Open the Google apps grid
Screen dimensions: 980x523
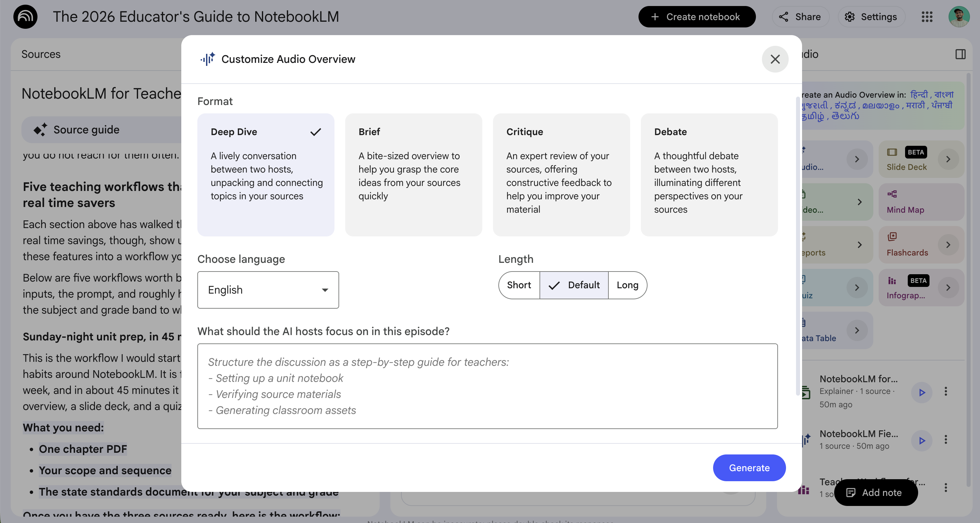point(927,17)
